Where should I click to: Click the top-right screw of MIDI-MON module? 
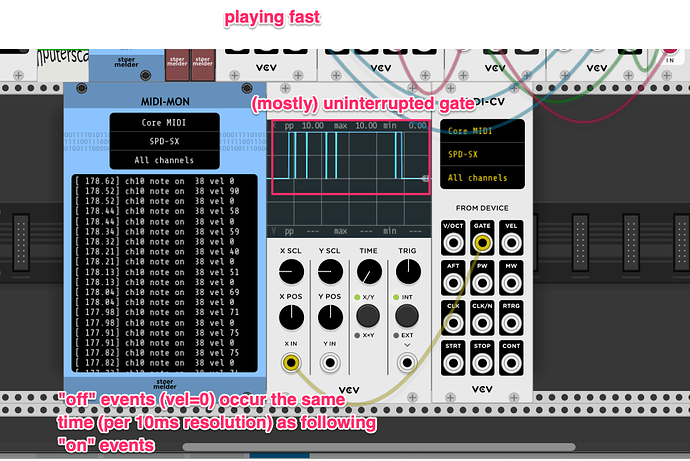[x=247, y=88]
